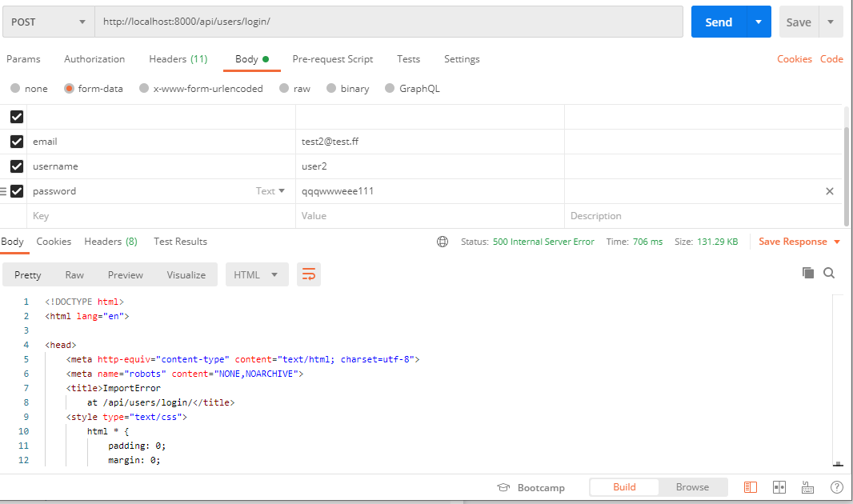Toggle the select-all checkbox in header row
This screenshot has width=853, height=504.
coord(17,116)
